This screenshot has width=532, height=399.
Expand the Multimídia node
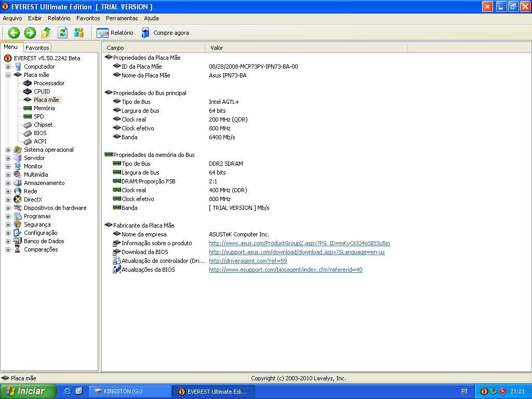pyautogui.click(x=8, y=175)
